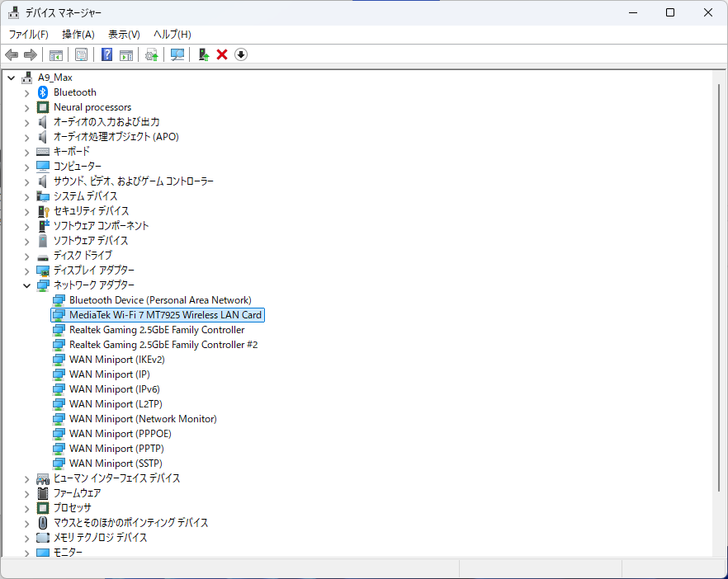Click the ディスプレイ アダプター icon
Screen dimensions: 728x579
coord(43,271)
